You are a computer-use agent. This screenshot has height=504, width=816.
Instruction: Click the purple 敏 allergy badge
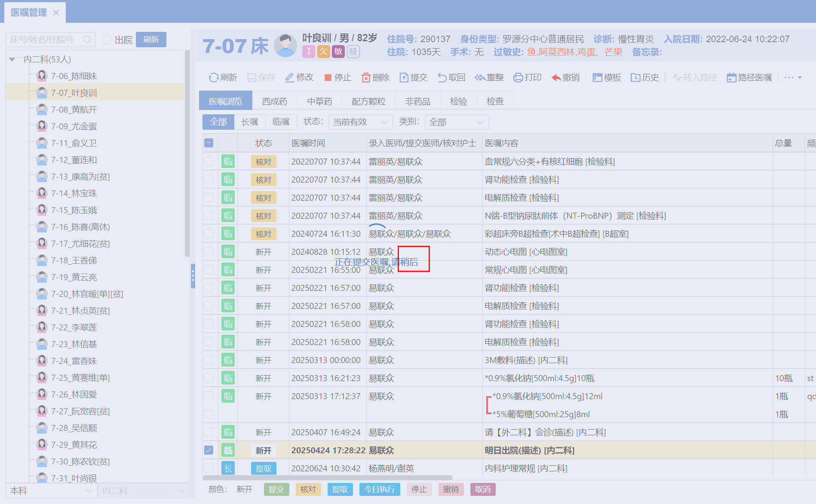click(338, 52)
